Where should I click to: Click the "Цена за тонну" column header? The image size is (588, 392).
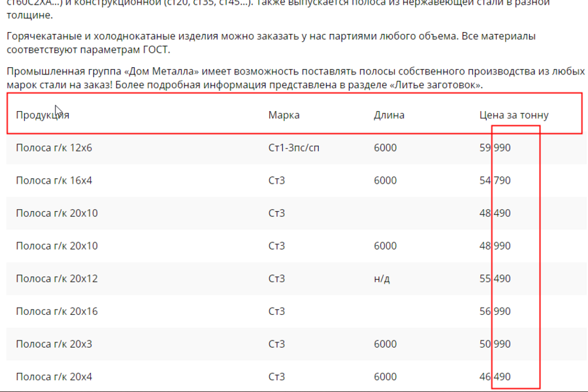pos(514,115)
